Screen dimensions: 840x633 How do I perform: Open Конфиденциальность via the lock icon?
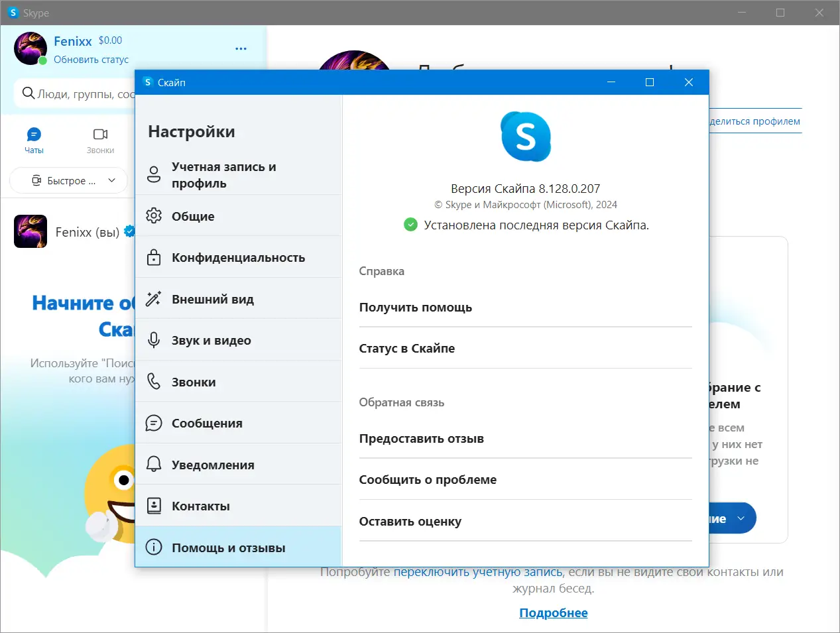[x=153, y=257]
